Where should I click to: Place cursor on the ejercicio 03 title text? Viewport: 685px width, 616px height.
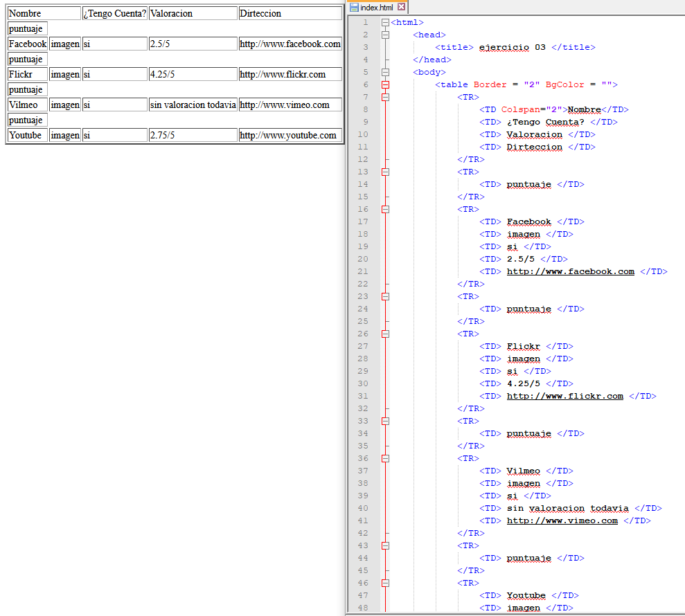click(x=512, y=47)
